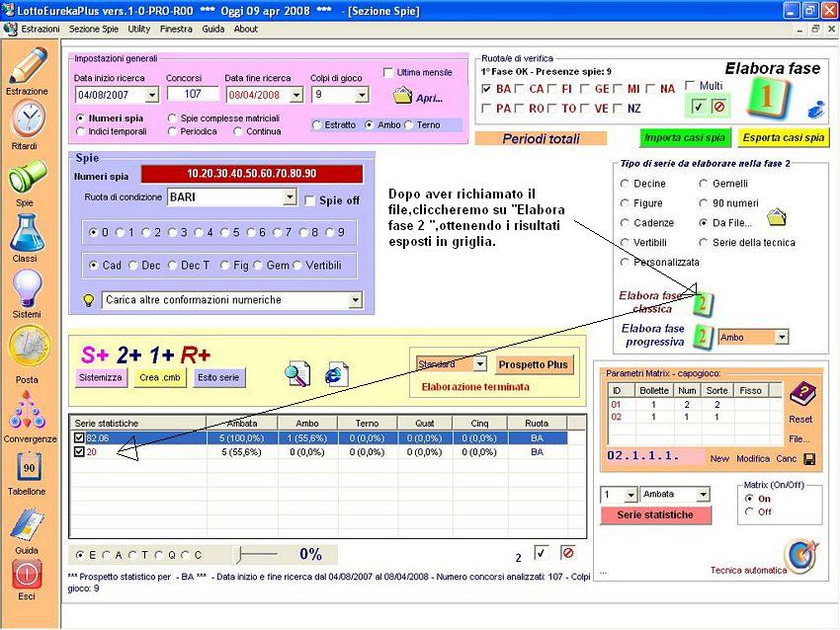
Task: Click the Concorsi 107 input field
Action: [193, 94]
